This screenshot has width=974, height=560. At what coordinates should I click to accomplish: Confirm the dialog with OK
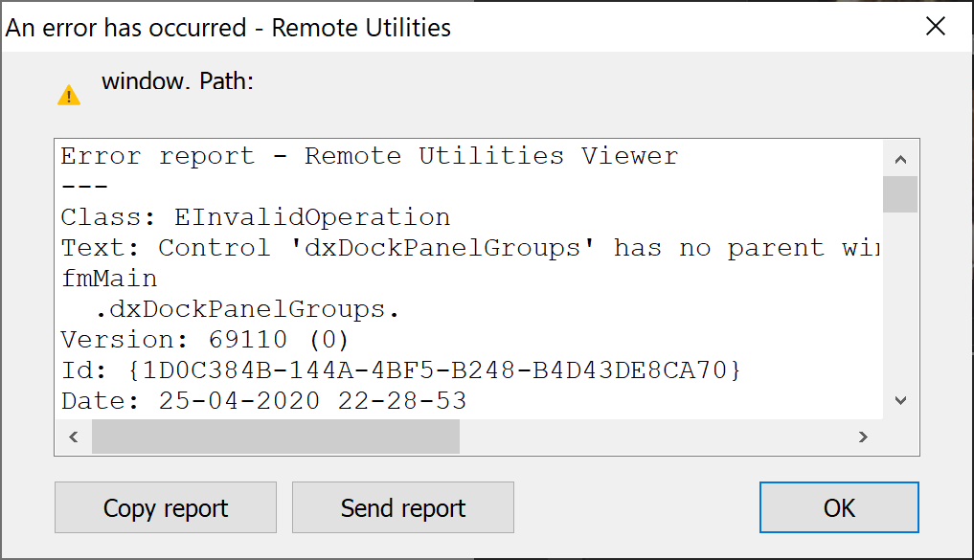click(839, 507)
